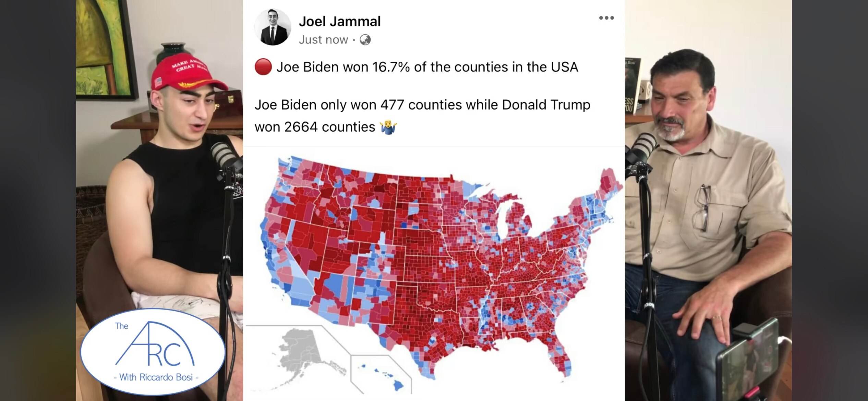Screen dimensions: 868x401
Task: Click the left podcast microphone
Action: (225, 158)
